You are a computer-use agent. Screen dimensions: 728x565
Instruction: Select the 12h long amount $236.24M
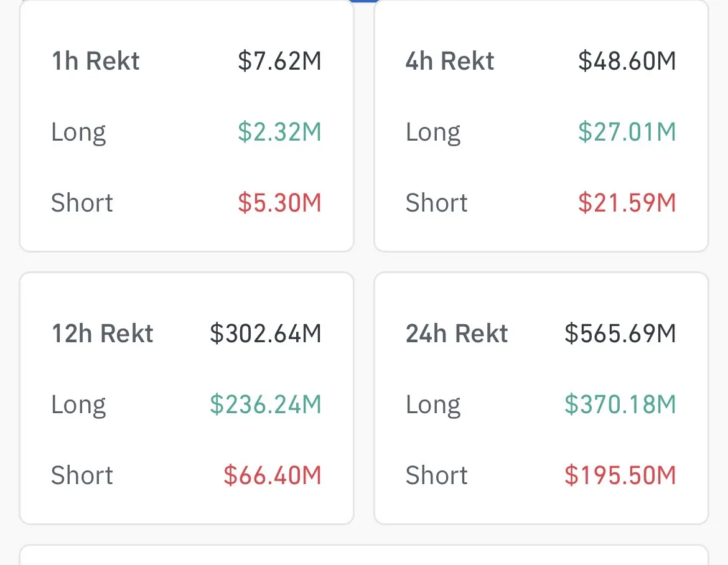(266, 404)
